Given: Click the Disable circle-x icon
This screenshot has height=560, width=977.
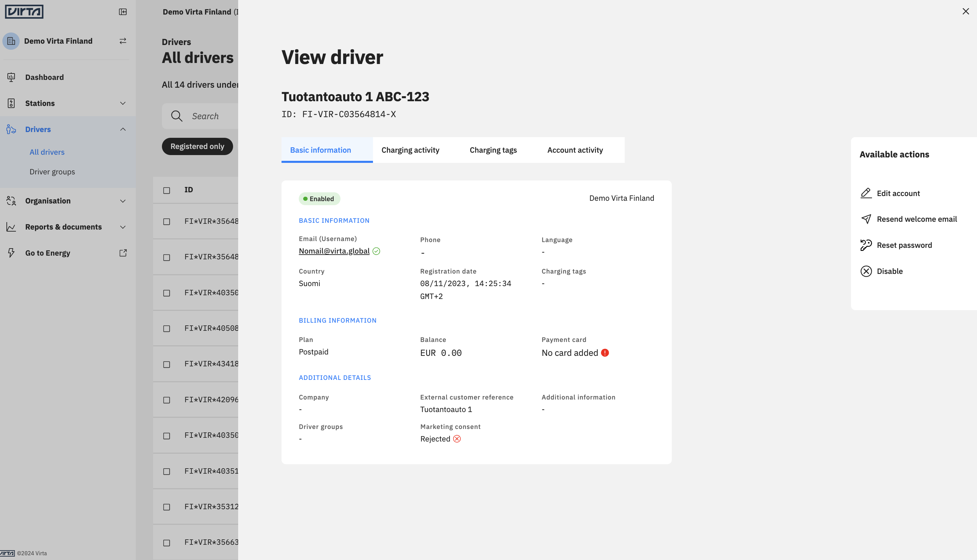Looking at the screenshot, I should pos(866,271).
